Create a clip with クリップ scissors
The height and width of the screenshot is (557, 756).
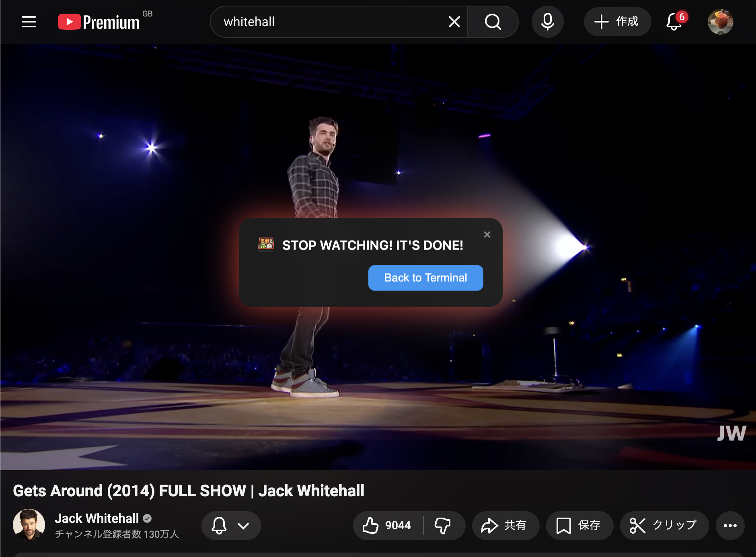click(664, 526)
